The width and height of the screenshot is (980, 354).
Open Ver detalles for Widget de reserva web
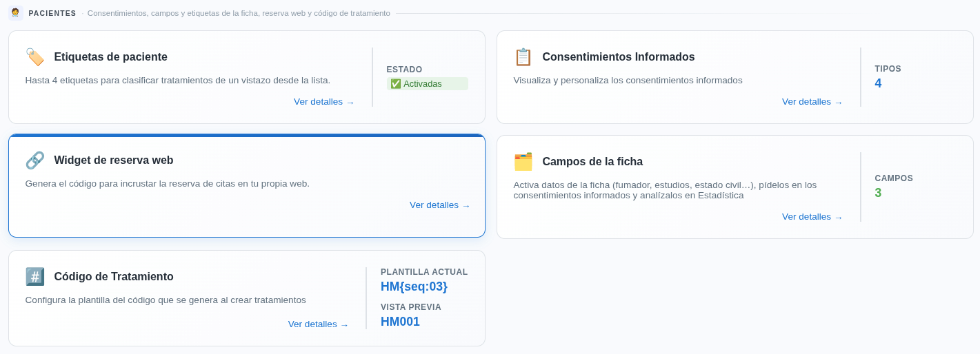click(440, 205)
